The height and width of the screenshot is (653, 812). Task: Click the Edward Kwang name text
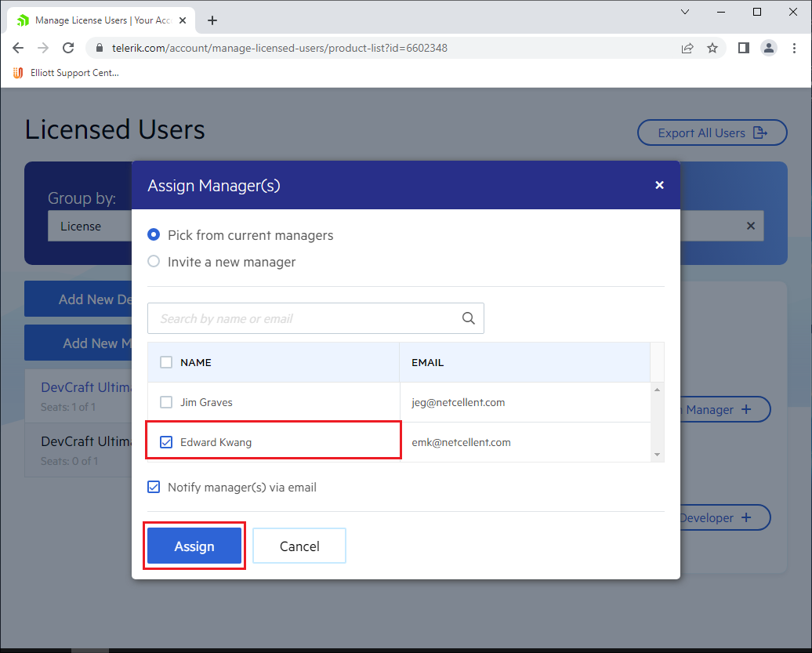(x=216, y=442)
